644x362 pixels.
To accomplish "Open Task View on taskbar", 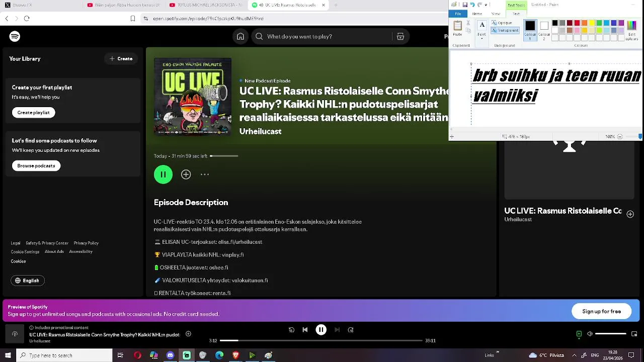I will pos(120,355).
